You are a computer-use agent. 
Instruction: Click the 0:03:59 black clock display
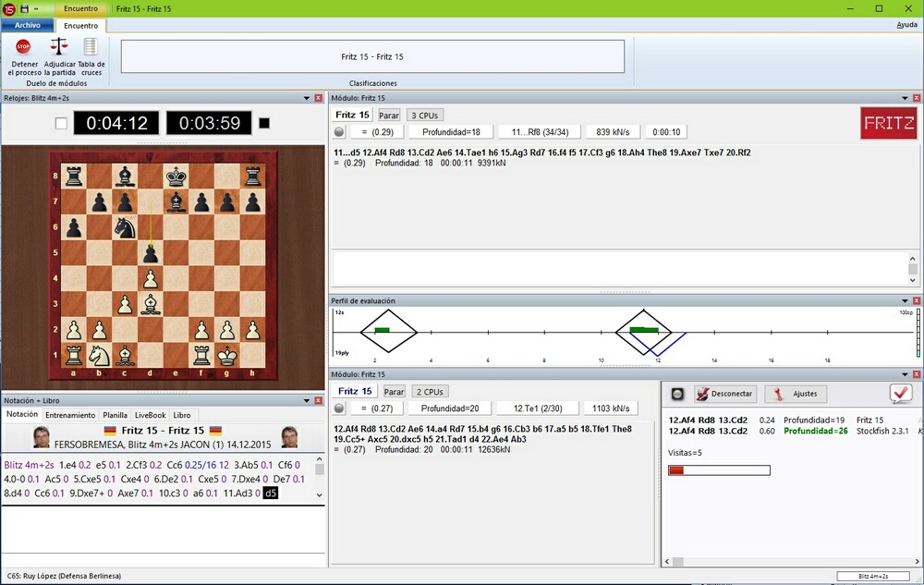click(209, 123)
